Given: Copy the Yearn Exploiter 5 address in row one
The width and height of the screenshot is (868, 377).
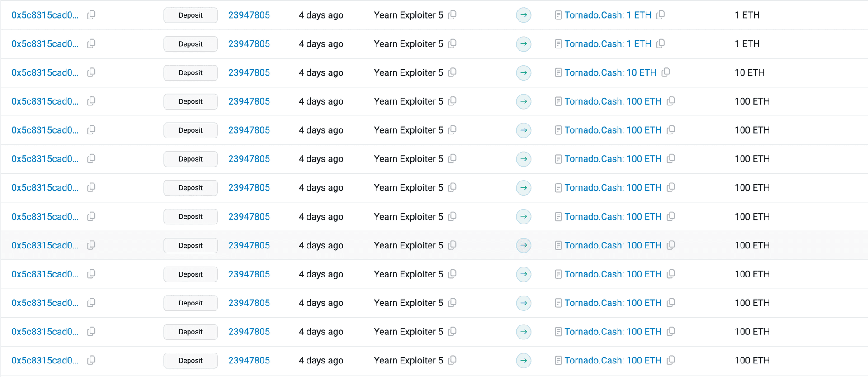Looking at the screenshot, I should pyautogui.click(x=452, y=15).
